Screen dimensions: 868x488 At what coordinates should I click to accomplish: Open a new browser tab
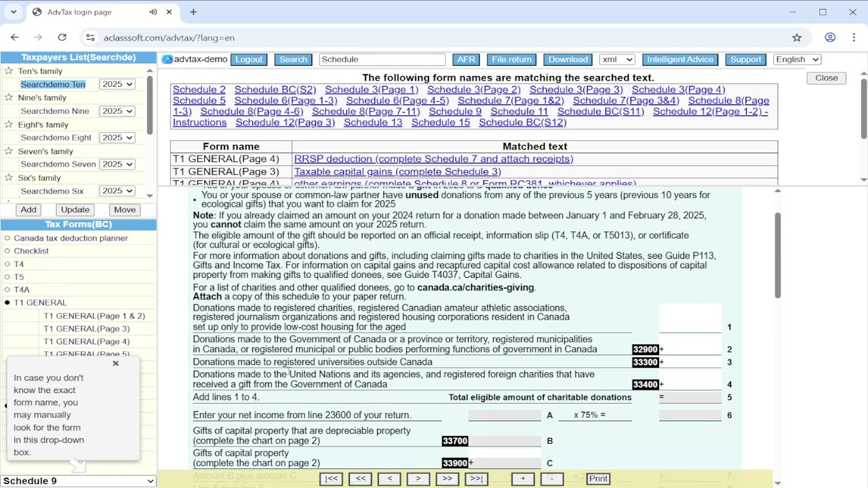tap(193, 12)
